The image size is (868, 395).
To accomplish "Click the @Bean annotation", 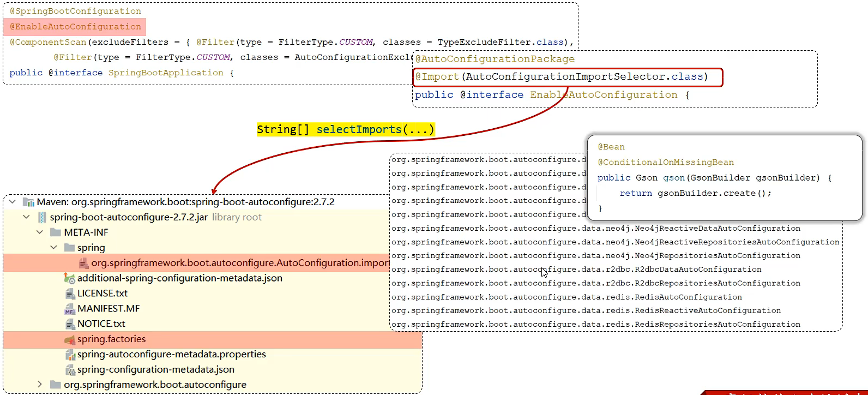I will point(611,147).
